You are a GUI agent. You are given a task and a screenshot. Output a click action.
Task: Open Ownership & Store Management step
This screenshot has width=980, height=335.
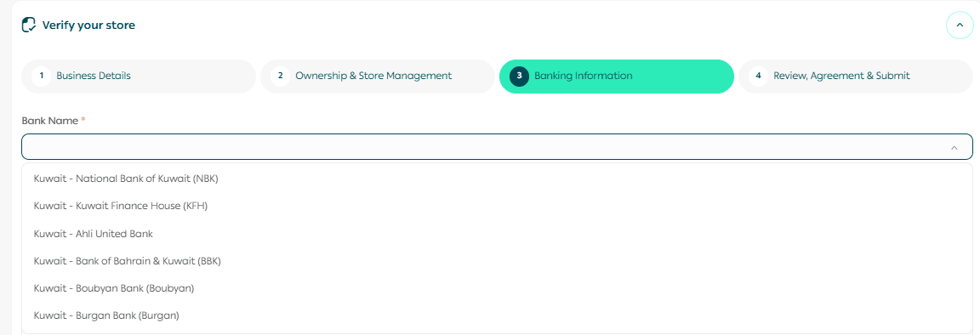point(378,77)
